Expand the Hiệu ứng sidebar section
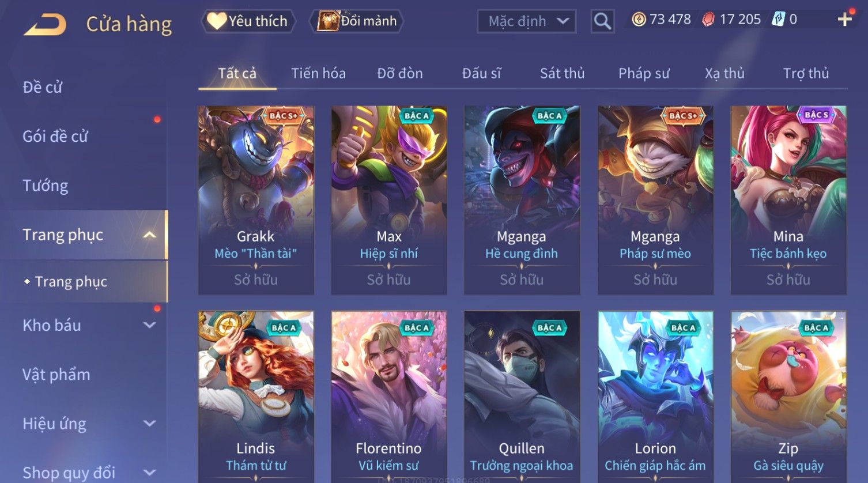 pyautogui.click(x=149, y=424)
